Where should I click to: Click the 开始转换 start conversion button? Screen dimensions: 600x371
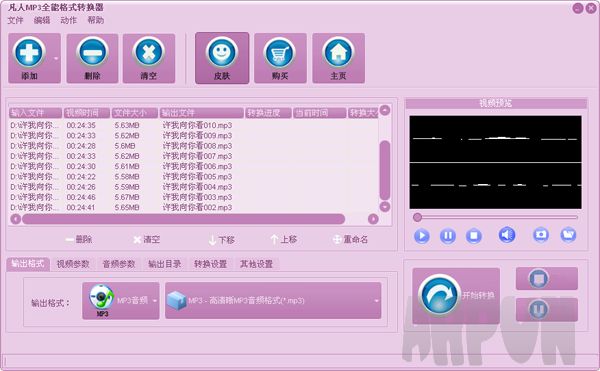click(x=456, y=295)
